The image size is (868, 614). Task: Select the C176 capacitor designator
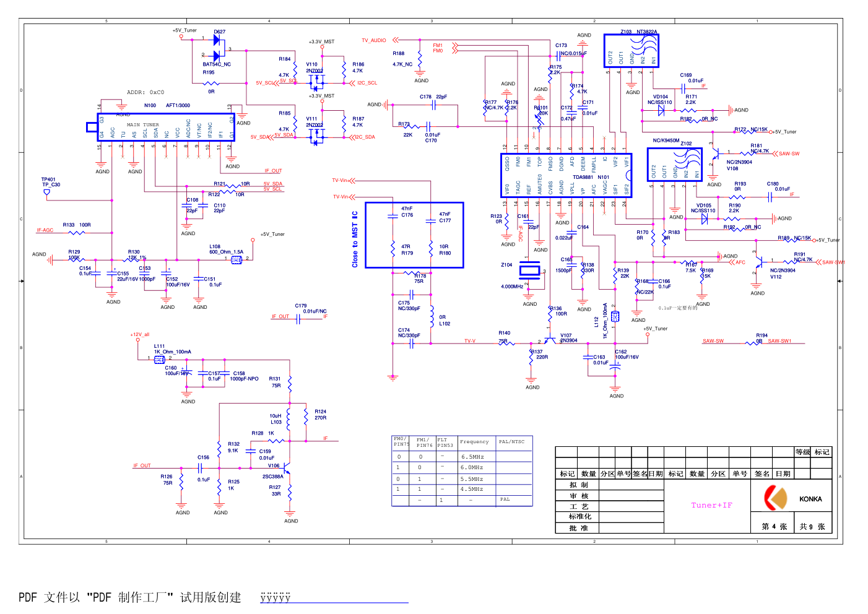(x=407, y=215)
